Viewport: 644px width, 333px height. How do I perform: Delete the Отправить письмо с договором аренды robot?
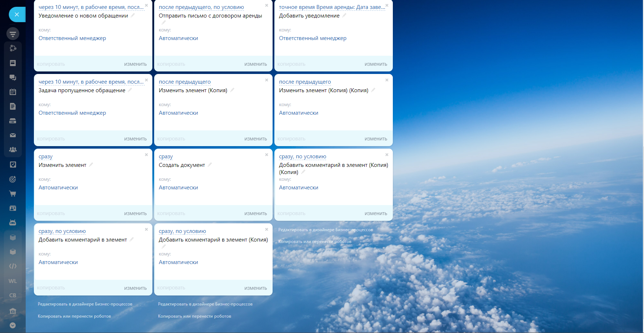click(267, 5)
